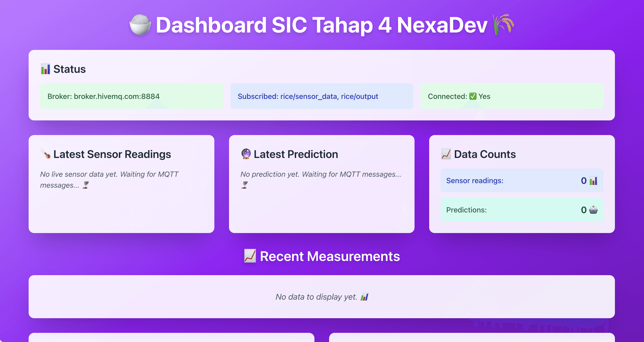The height and width of the screenshot is (342, 644).
Task: Click the hourglass icon under the prediction message
Action: [x=245, y=185]
